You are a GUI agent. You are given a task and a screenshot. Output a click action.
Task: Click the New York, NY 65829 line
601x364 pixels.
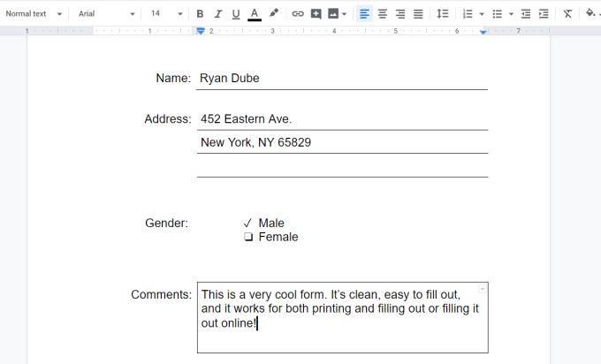point(342,142)
